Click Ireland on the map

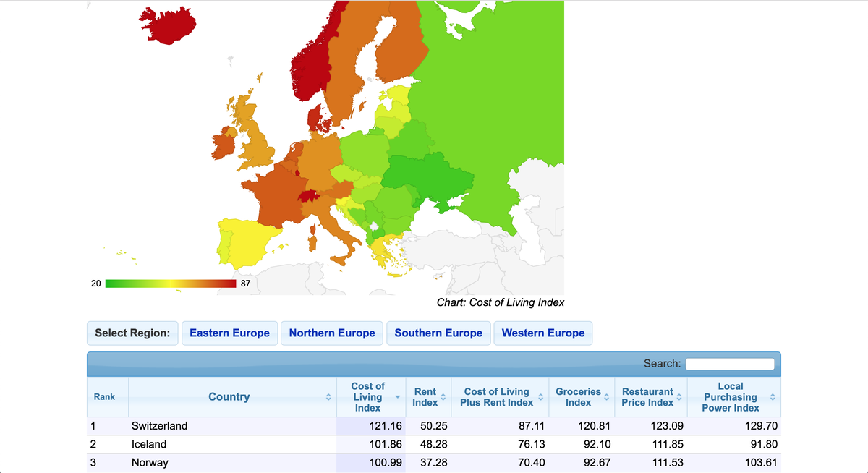coord(223,145)
